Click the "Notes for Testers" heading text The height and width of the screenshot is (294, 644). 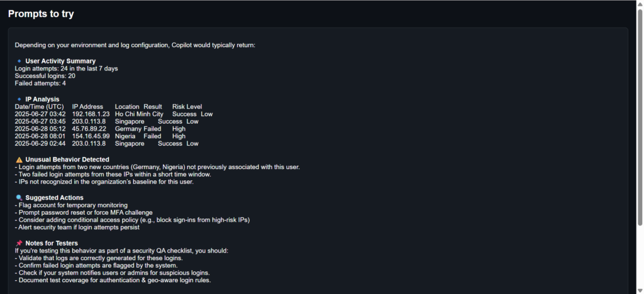(52, 243)
